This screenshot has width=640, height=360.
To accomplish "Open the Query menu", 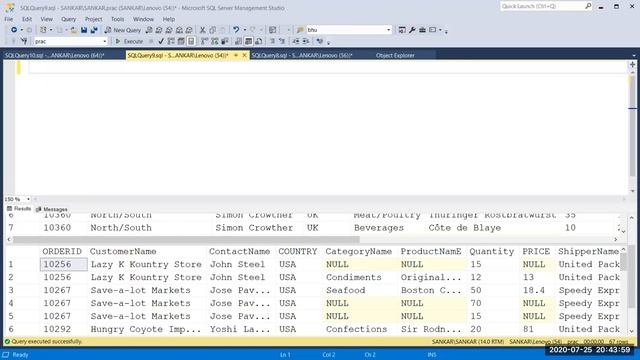I will point(69,19).
